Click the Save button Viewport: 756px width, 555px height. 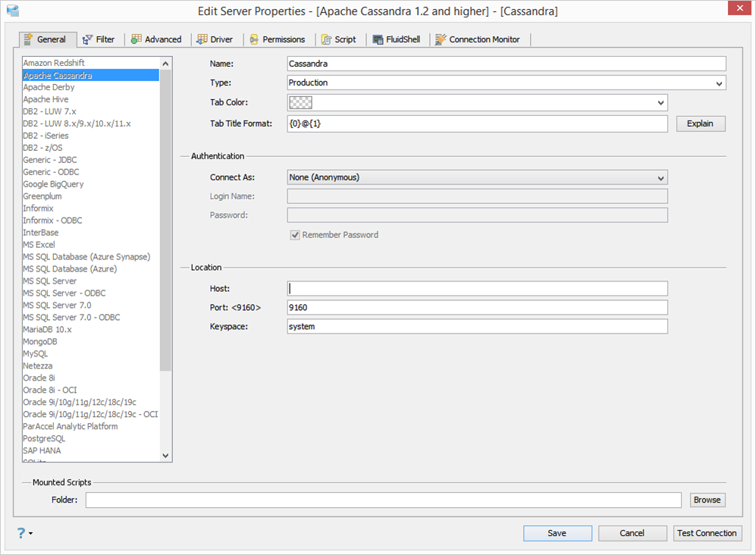click(557, 533)
